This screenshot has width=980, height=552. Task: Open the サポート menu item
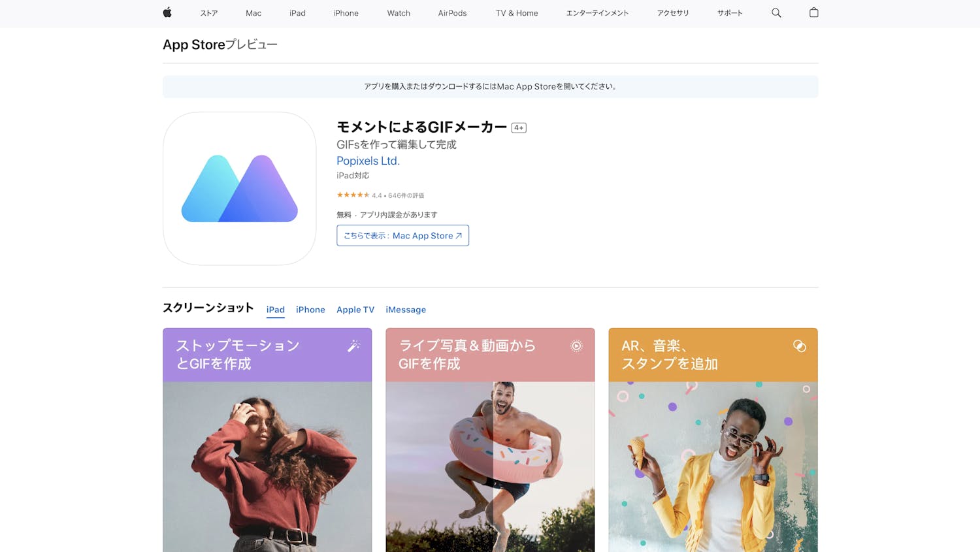(x=730, y=13)
